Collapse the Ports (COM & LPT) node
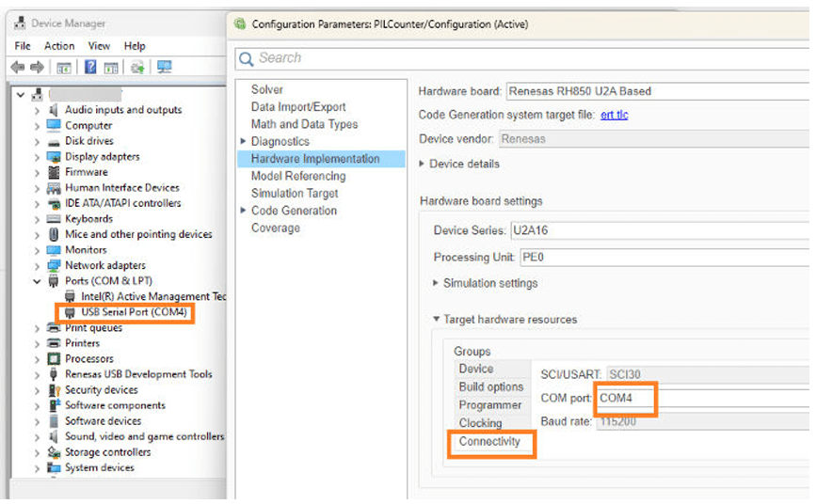 tap(38, 281)
